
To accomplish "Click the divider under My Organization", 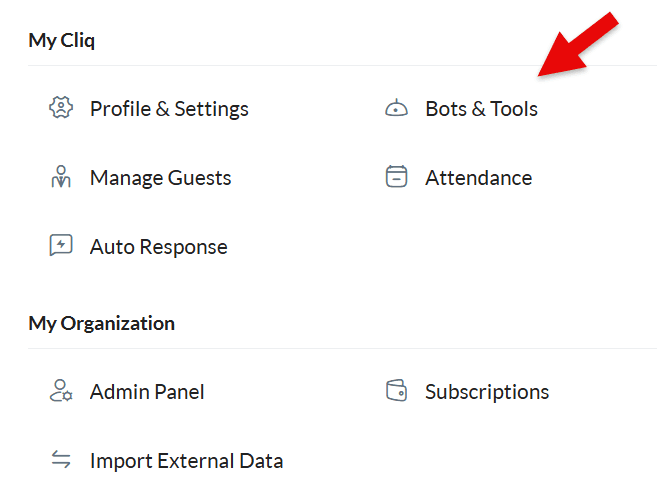I will pyautogui.click(x=342, y=348).
